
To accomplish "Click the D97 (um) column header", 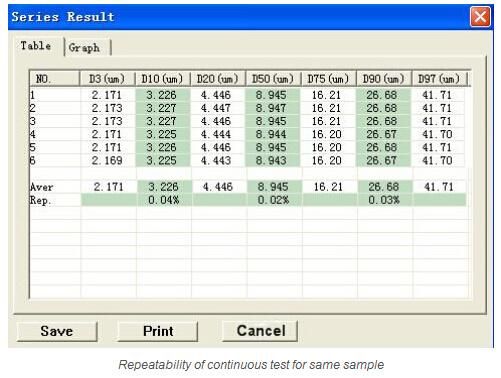I will click(439, 79).
